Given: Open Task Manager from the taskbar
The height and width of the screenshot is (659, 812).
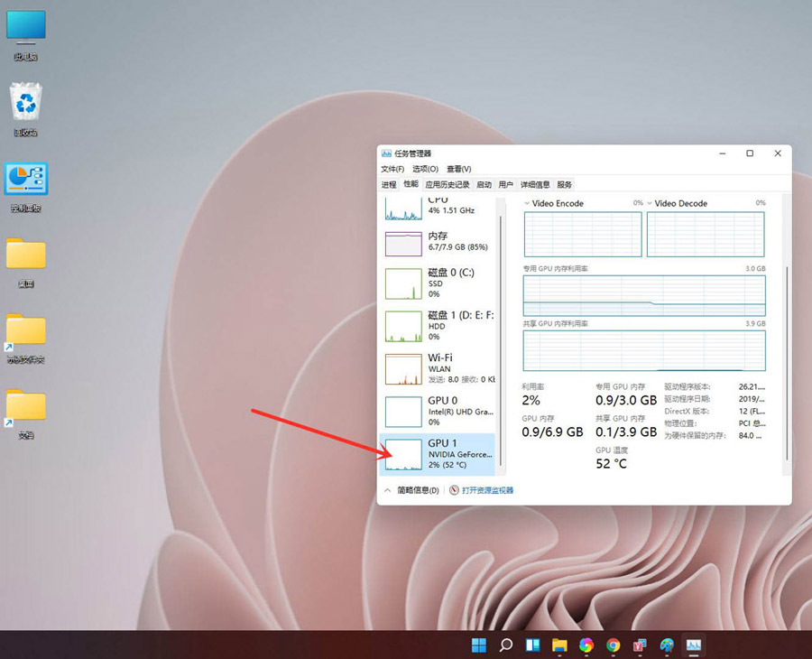Looking at the screenshot, I should [694, 646].
